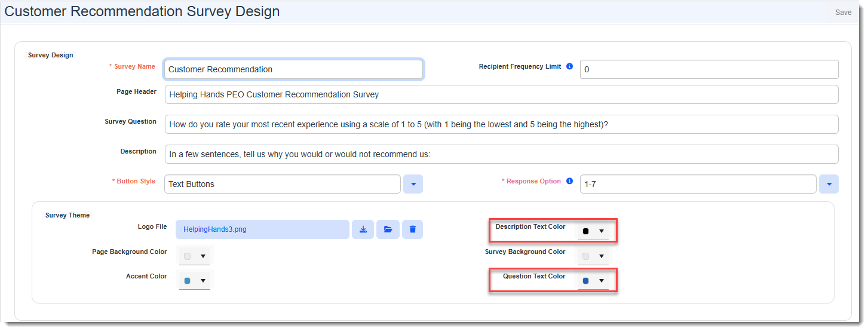Open the HelpingHands3.png logo file link
Screen dimensions: 868x331
click(x=215, y=229)
